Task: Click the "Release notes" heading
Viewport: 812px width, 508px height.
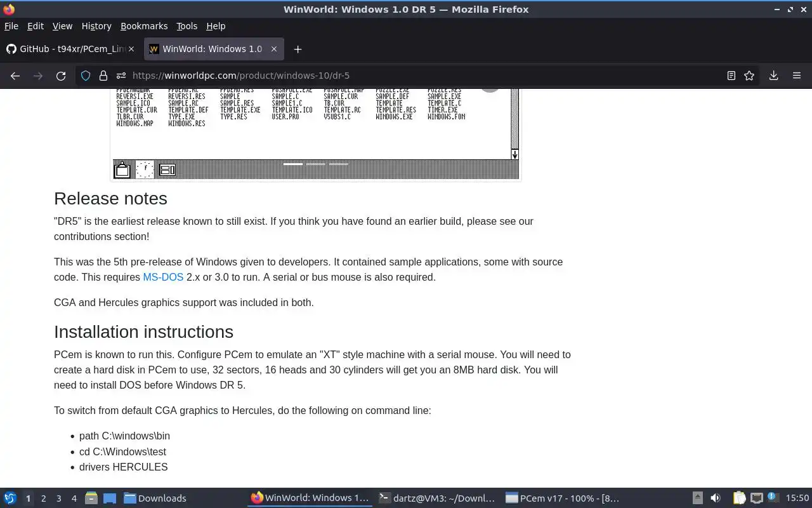Action: (x=110, y=199)
